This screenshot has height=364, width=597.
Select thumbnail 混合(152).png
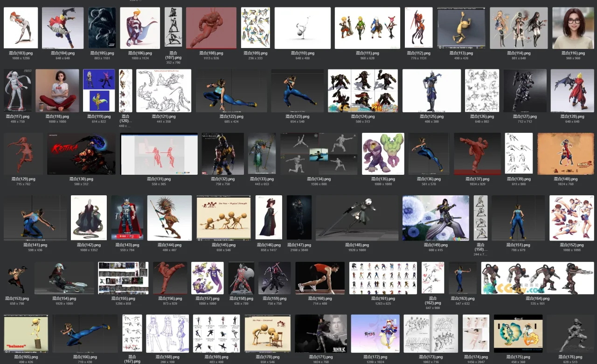pyautogui.click(x=572, y=218)
